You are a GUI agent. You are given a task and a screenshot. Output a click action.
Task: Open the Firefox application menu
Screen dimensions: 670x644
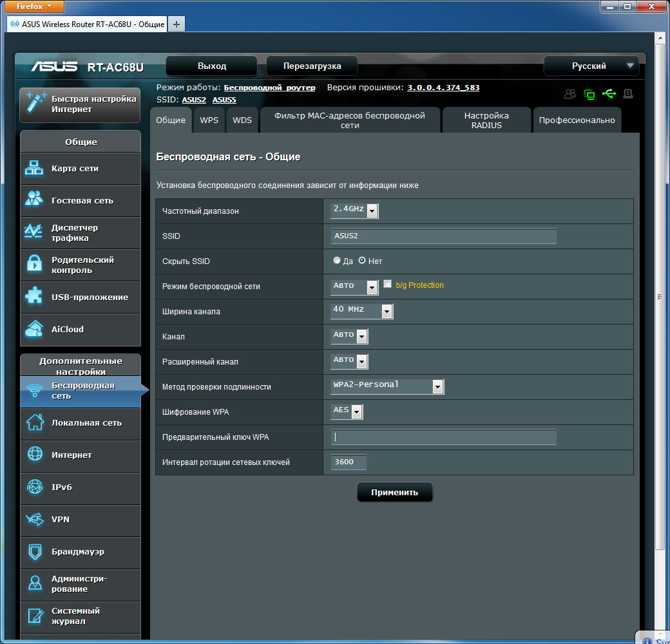pos(33,6)
